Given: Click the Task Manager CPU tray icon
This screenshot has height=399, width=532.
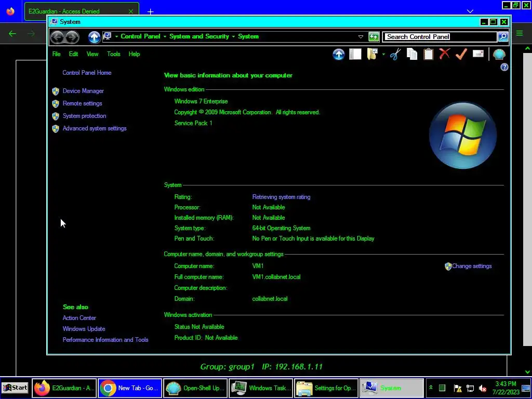Looking at the screenshot, I should [442, 388].
